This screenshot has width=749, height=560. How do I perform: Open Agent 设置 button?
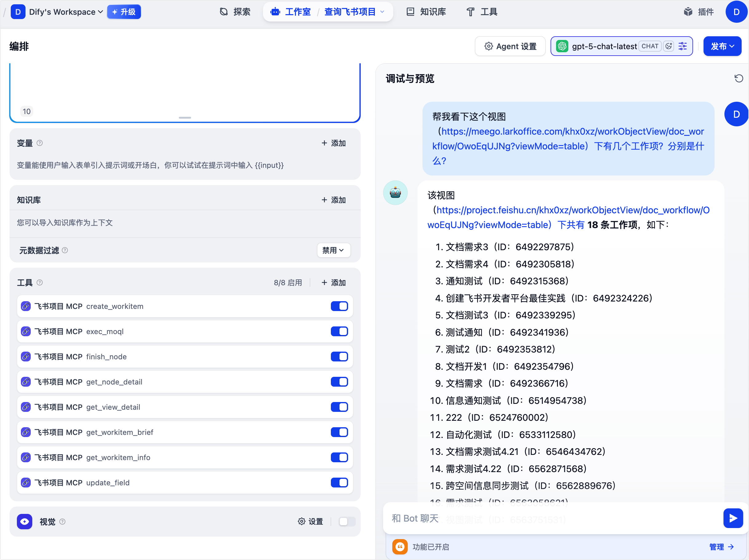[510, 46]
